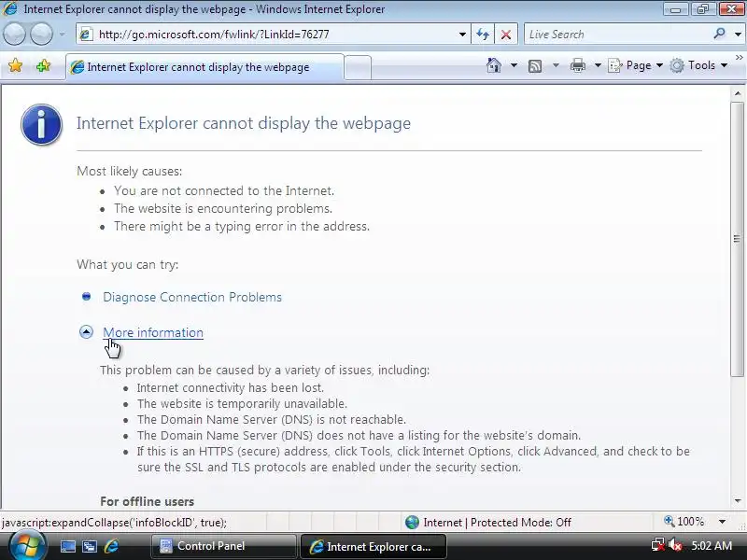Click the vertical scrollbar thumb
This screenshot has height=560, width=747.
coord(738,239)
